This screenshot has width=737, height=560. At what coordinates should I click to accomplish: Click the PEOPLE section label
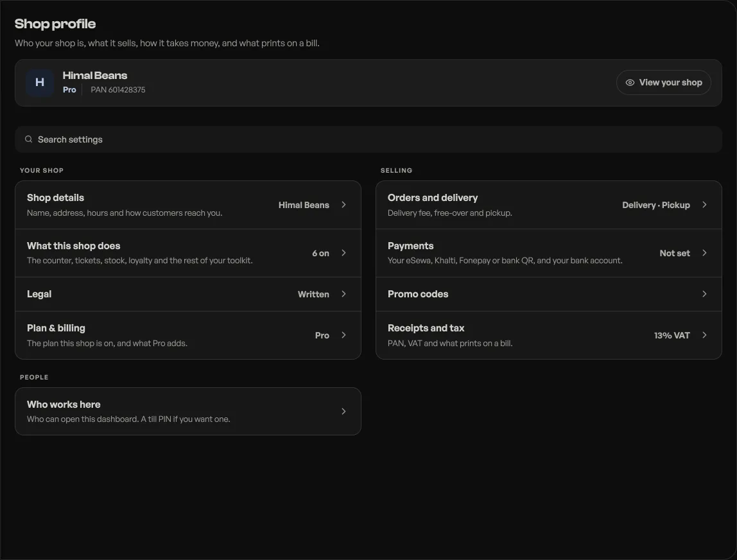[x=34, y=377]
